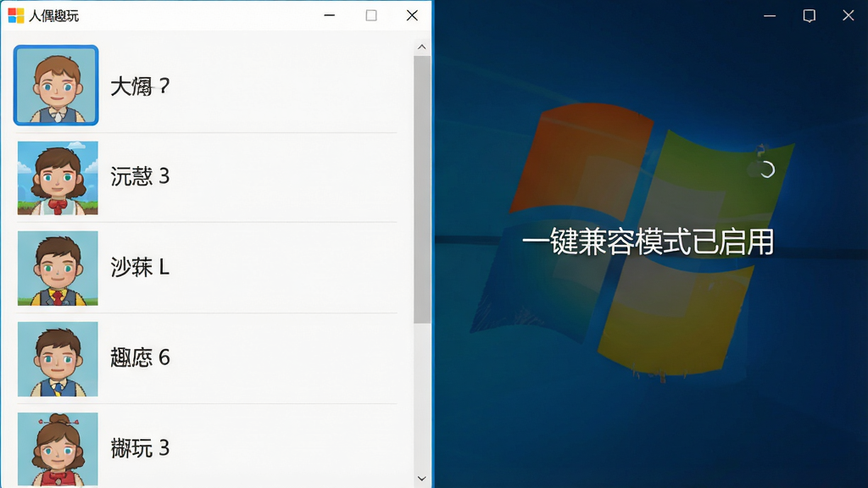Click the 一键兼容模式已启用 message
Viewport: 868px width, 488px height.
pos(648,242)
